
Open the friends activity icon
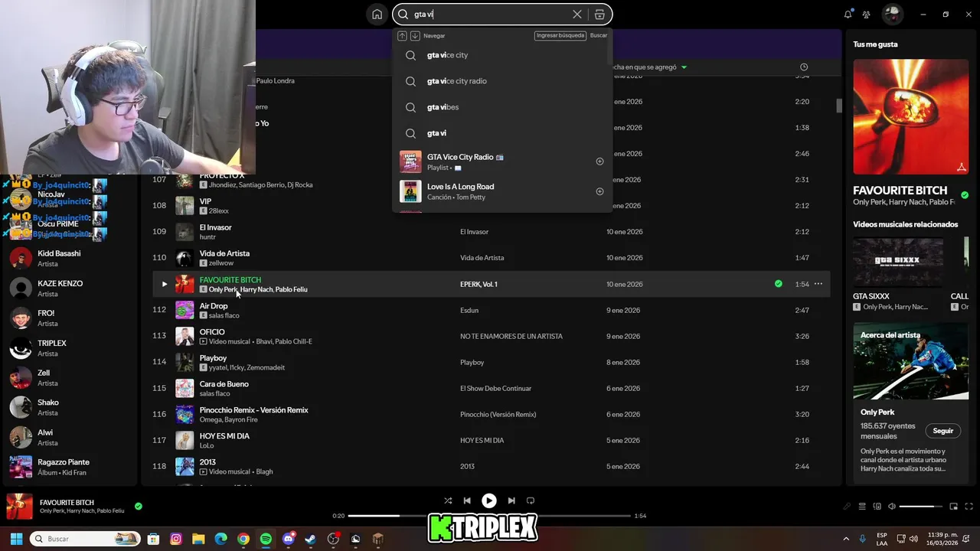(867, 14)
